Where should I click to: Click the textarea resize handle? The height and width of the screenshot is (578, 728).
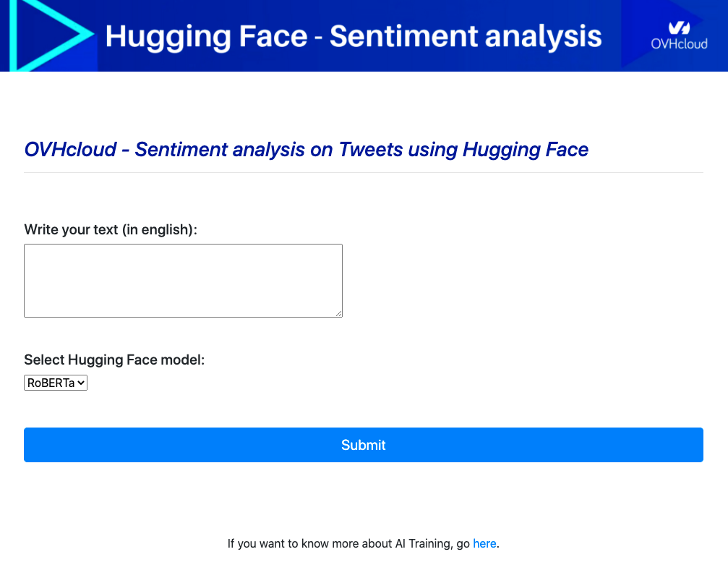[x=338, y=313]
